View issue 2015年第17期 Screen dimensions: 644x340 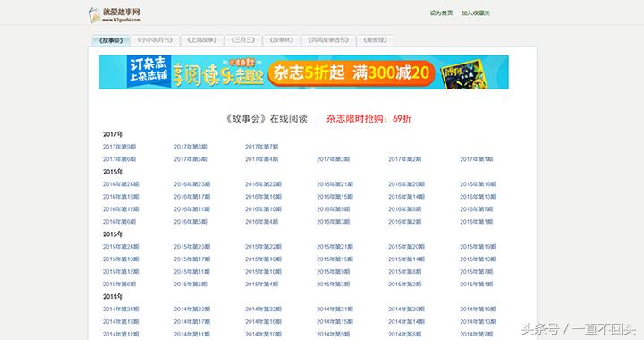pyautogui.click(x=191, y=259)
